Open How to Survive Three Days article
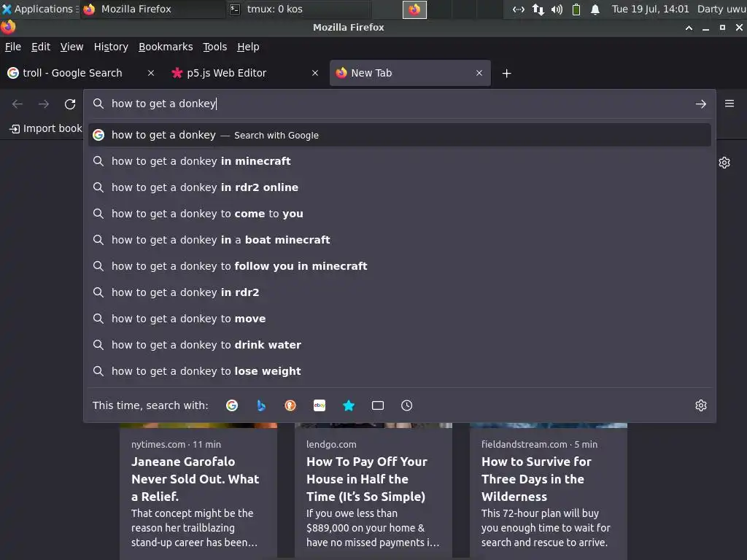The image size is (747, 560). tap(549, 491)
